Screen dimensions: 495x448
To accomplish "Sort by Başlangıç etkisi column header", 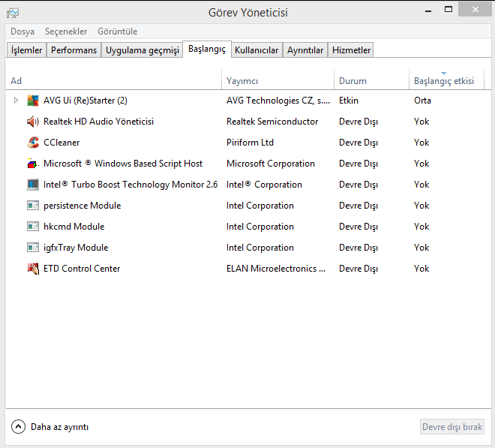I will pos(444,81).
